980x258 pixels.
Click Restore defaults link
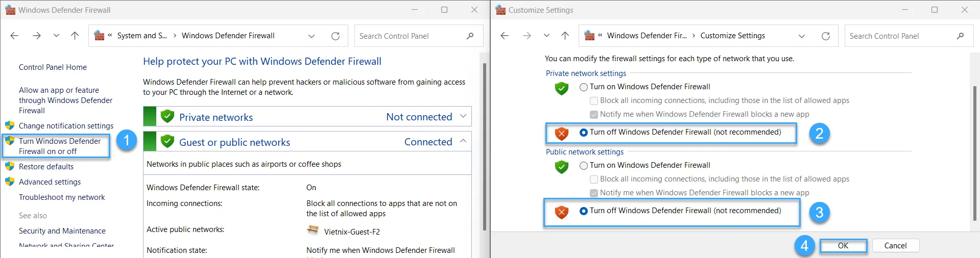46,167
